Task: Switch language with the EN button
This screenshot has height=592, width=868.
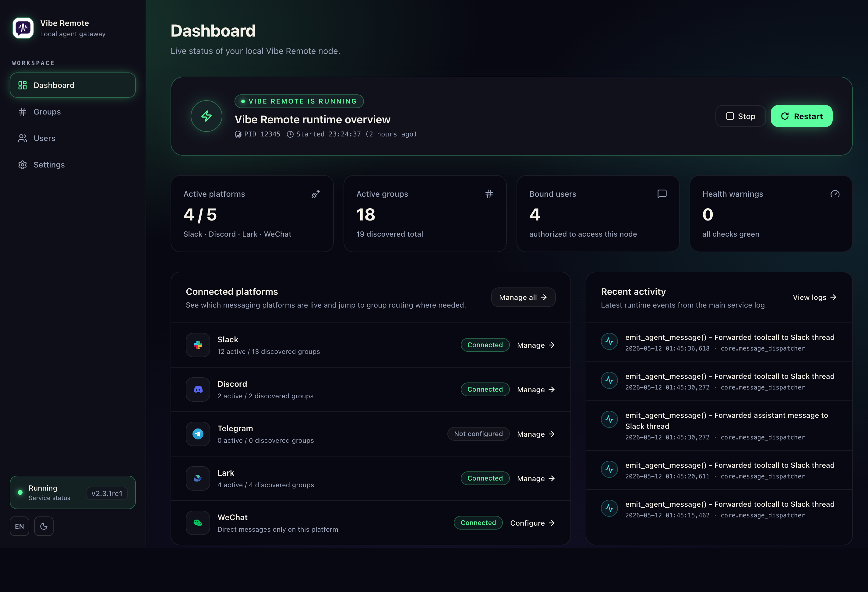Action: coord(19,526)
